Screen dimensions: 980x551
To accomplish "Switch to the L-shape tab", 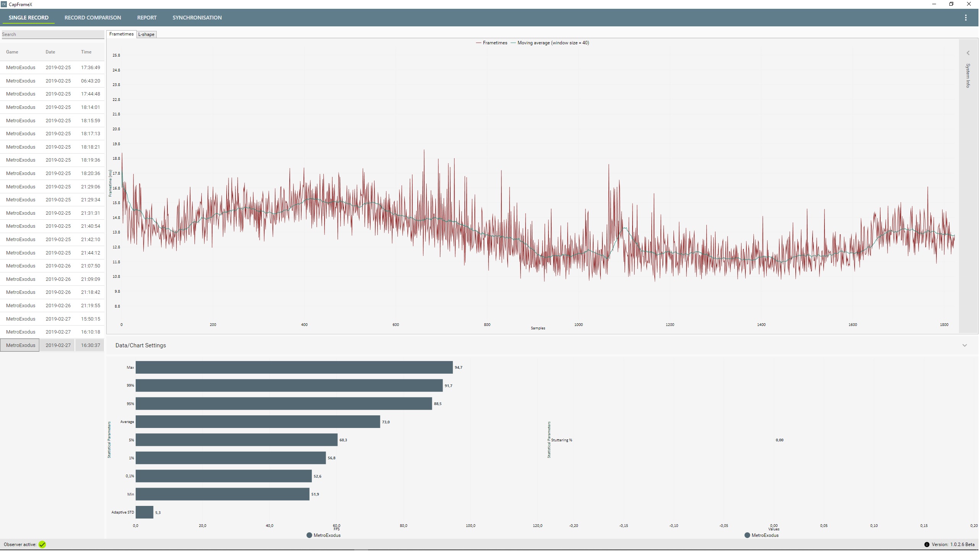I will coord(146,34).
